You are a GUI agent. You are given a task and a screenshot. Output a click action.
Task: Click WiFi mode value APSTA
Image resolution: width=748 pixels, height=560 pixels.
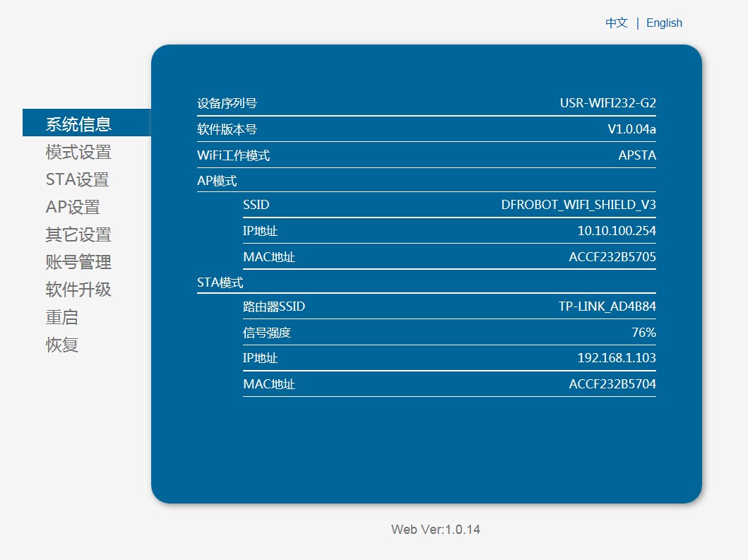pos(637,155)
